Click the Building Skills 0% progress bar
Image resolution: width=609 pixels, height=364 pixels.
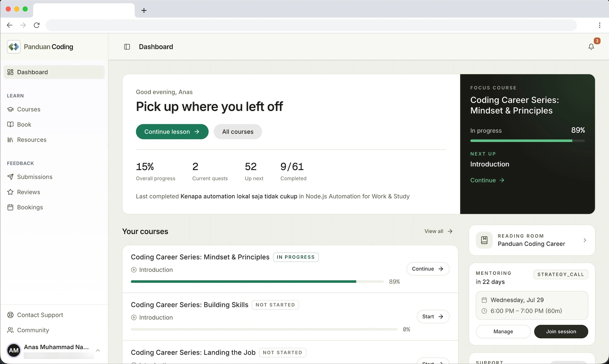(x=264, y=329)
